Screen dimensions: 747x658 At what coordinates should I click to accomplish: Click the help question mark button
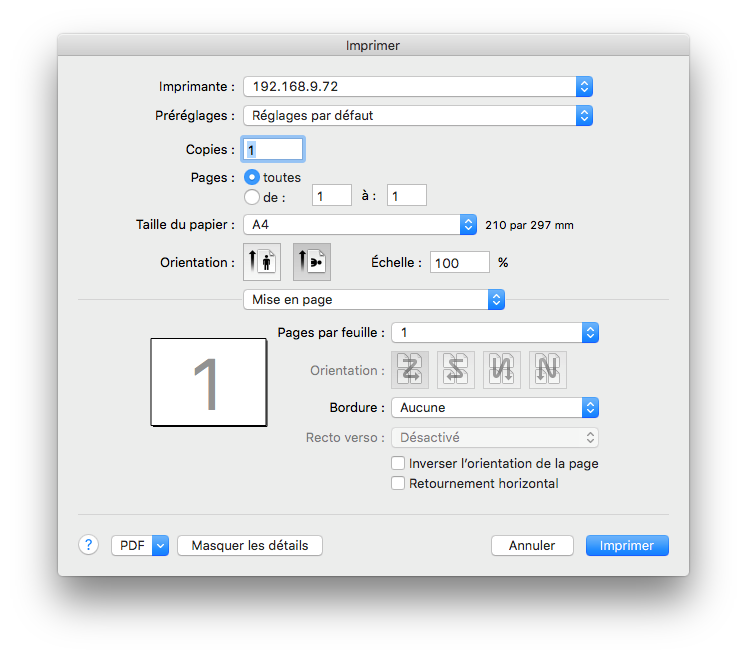point(88,545)
